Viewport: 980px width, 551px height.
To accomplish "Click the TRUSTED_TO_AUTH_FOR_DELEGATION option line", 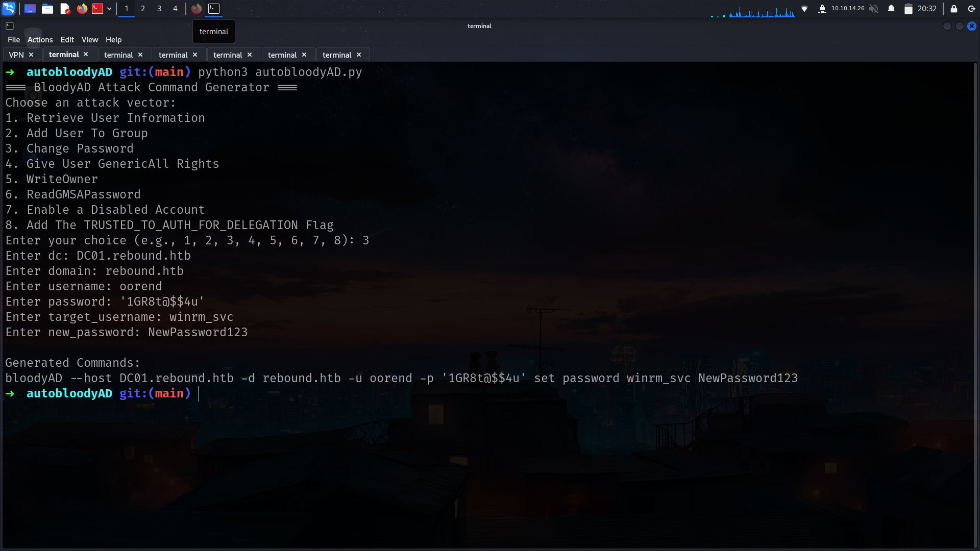I will (x=169, y=225).
